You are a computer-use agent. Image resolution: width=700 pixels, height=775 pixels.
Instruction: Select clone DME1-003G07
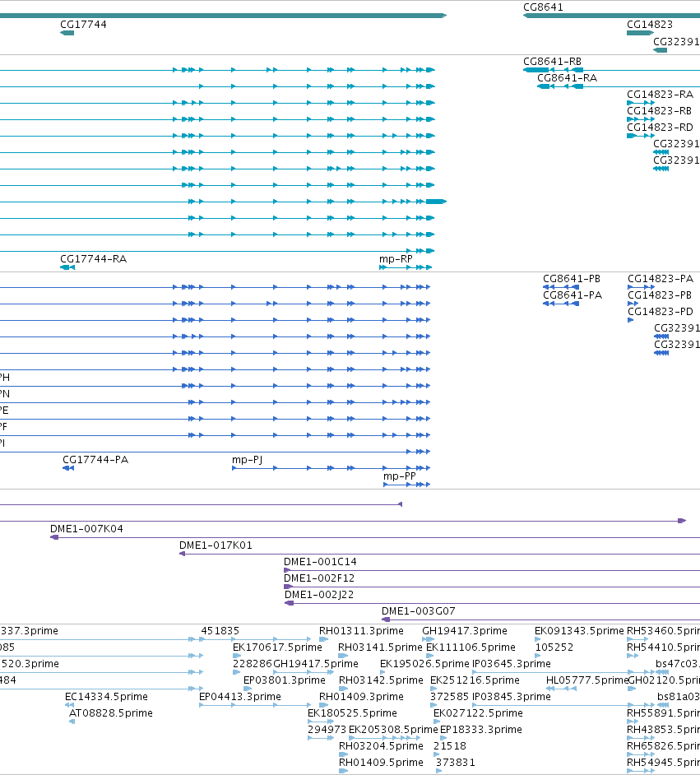[x=419, y=611]
